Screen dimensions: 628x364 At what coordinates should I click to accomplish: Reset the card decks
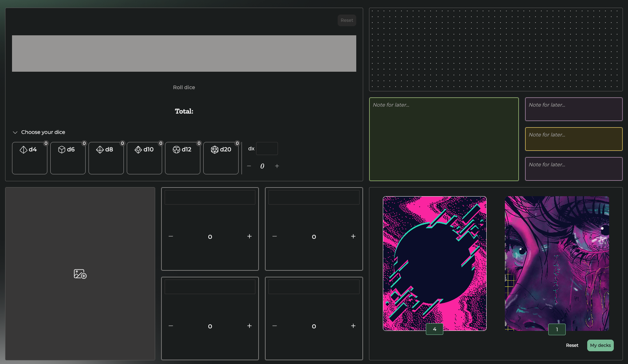click(x=572, y=345)
